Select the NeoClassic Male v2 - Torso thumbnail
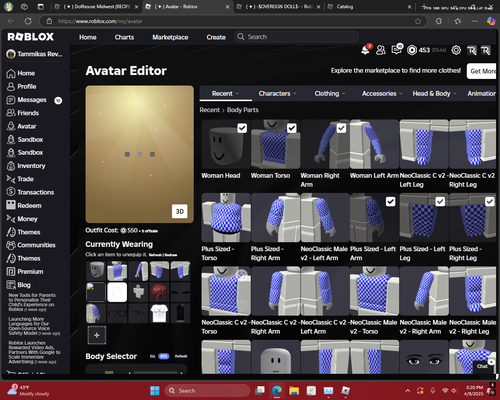This screenshot has height=400, width=500. coord(374,291)
